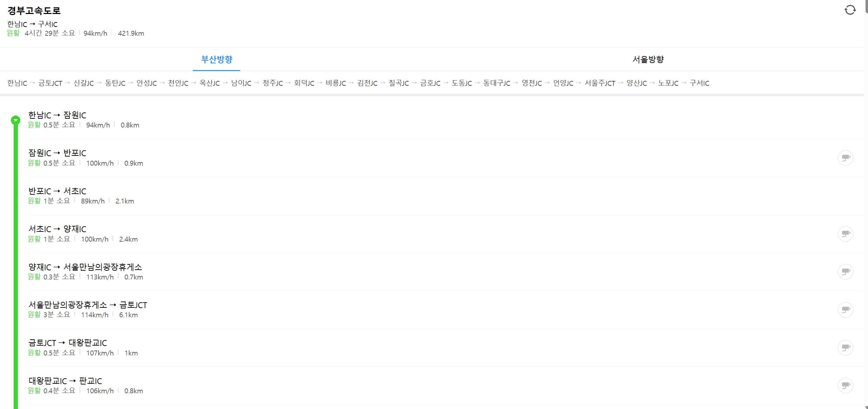Image resolution: width=868 pixels, height=409 pixels.
Task: Open CCTV for 양재IC → 서울만남의광장휴게소
Action: point(845,272)
